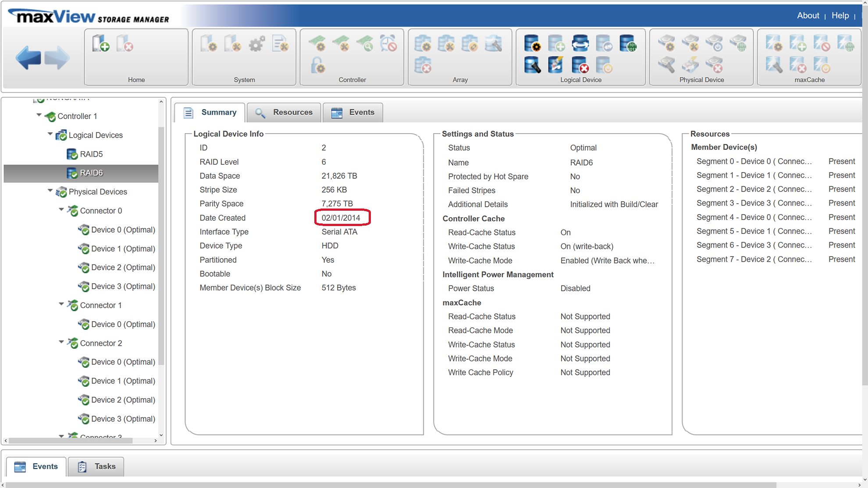Collapse the Logical Devices tree node
The height and width of the screenshot is (488, 868).
pos(50,134)
